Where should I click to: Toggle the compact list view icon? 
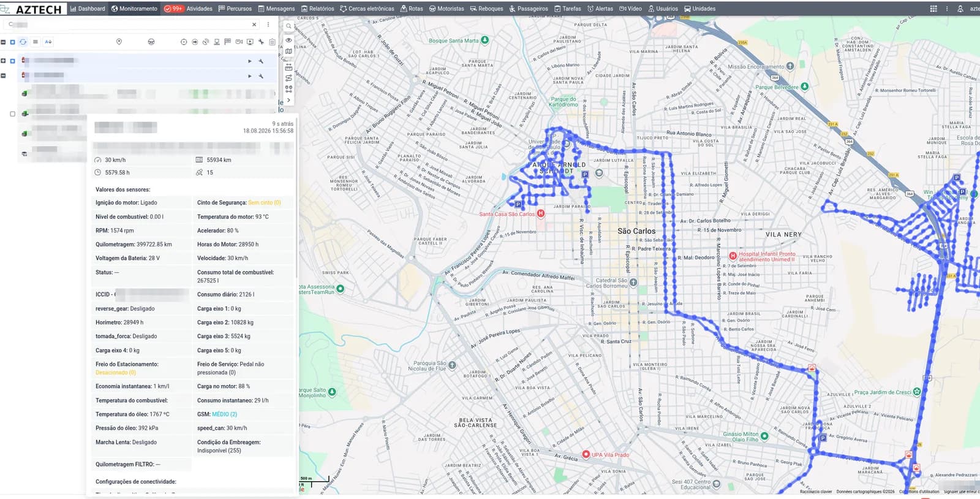point(36,42)
